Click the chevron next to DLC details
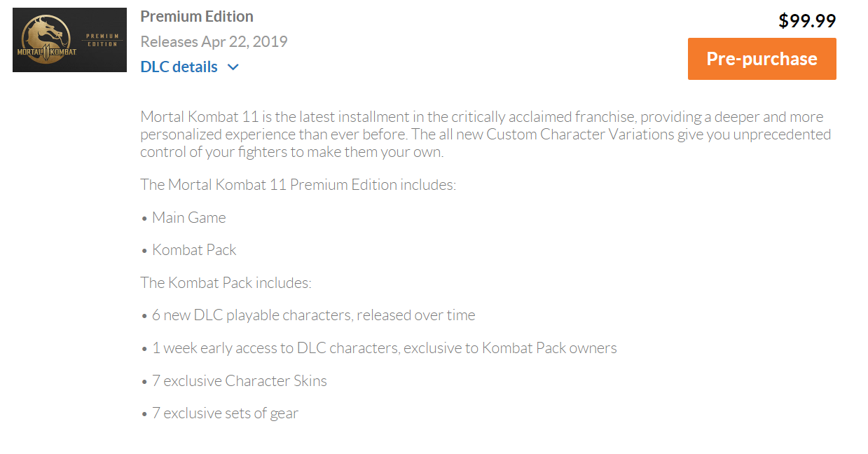The width and height of the screenshot is (868, 454). click(233, 67)
